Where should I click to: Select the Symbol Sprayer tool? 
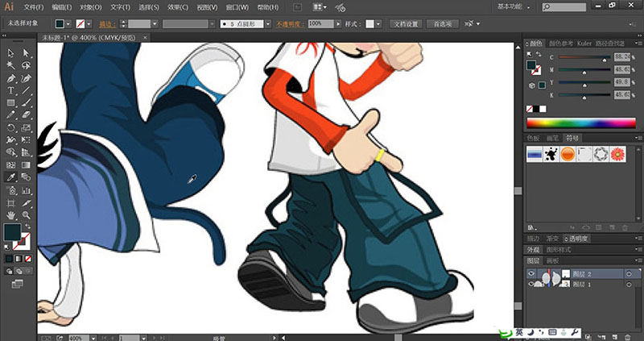point(11,190)
